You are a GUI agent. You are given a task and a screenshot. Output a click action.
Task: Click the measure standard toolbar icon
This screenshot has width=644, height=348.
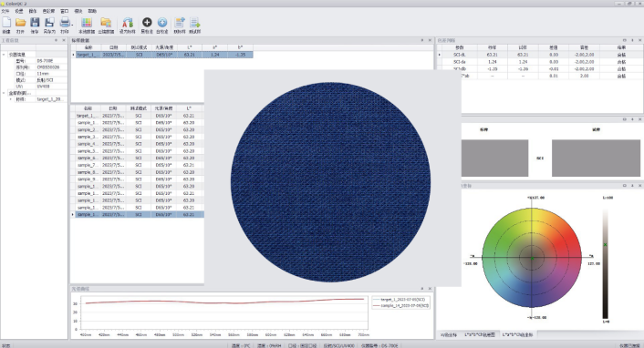point(180,23)
